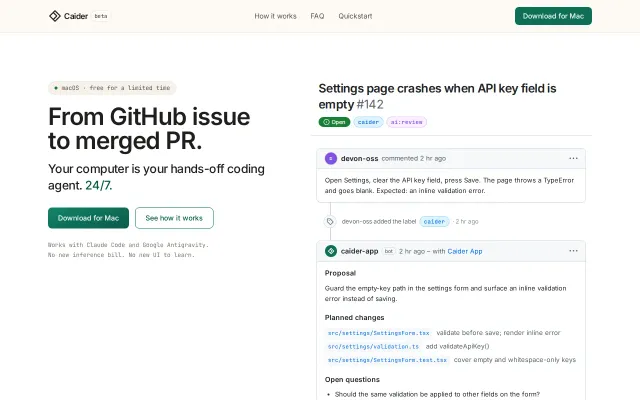This screenshot has width=640, height=400.
Task: Open the Caider App link
Action: point(465,251)
